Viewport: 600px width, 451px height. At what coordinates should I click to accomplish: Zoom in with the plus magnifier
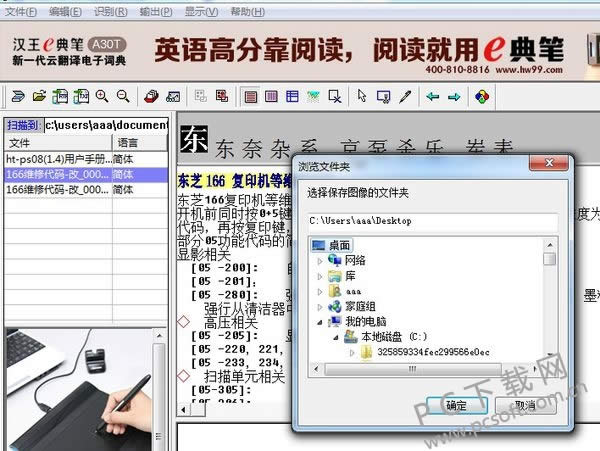click(102, 96)
